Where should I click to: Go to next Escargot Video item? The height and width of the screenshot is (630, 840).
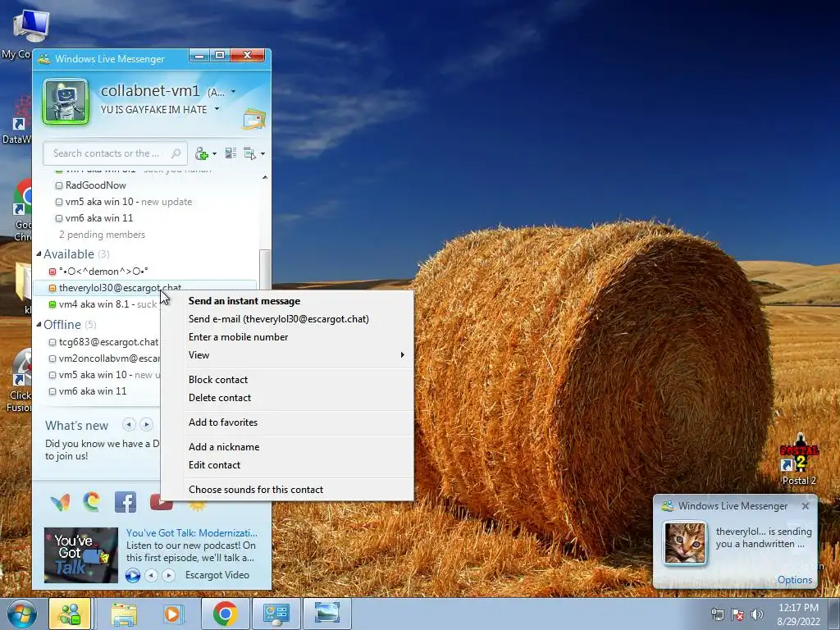(x=169, y=575)
